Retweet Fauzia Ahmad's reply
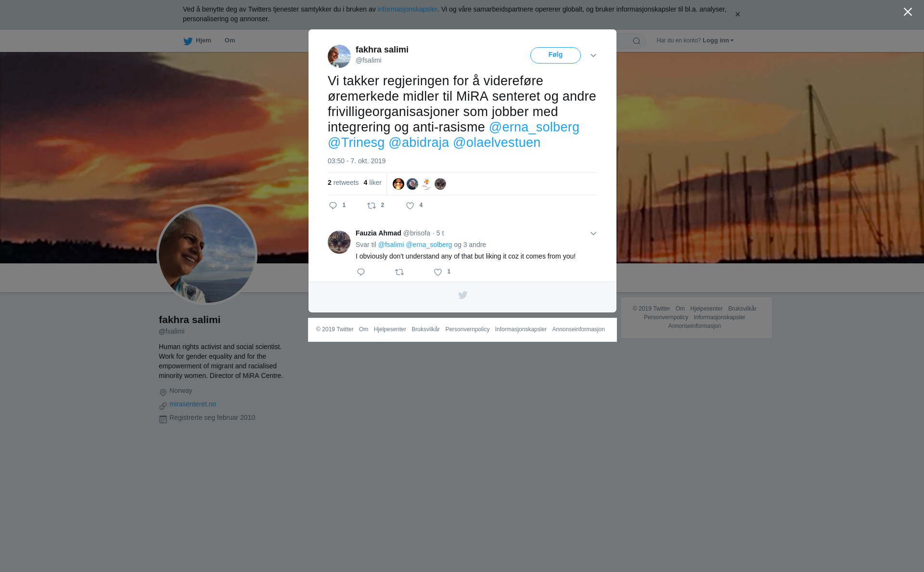Image resolution: width=924 pixels, height=572 pixels. 399,272
